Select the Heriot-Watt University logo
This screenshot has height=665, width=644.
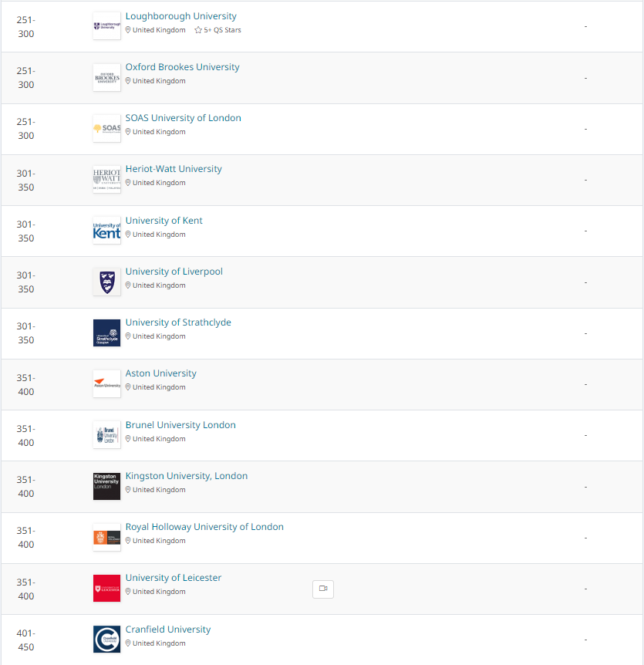[107, 180]
